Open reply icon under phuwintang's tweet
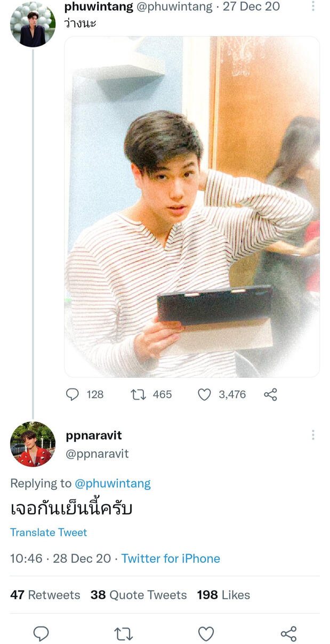330x644 pixels. point(73,394)
